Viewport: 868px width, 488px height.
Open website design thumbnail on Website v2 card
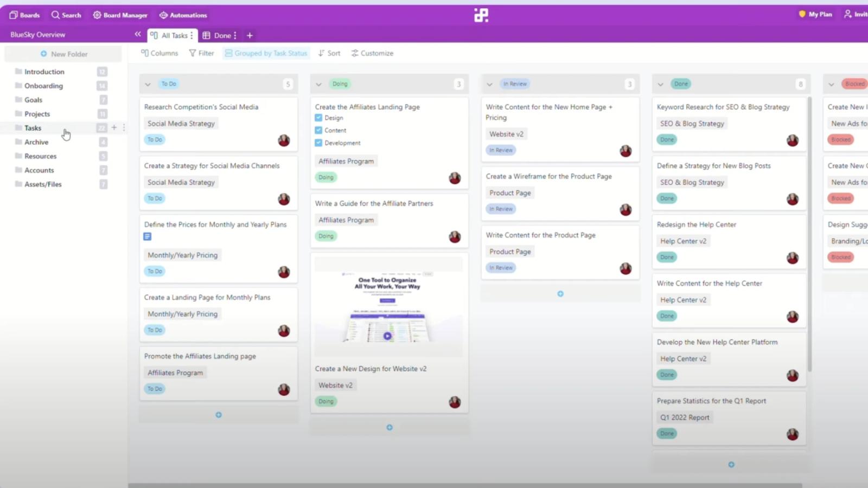pyautogui.click(x=388, y=307)
